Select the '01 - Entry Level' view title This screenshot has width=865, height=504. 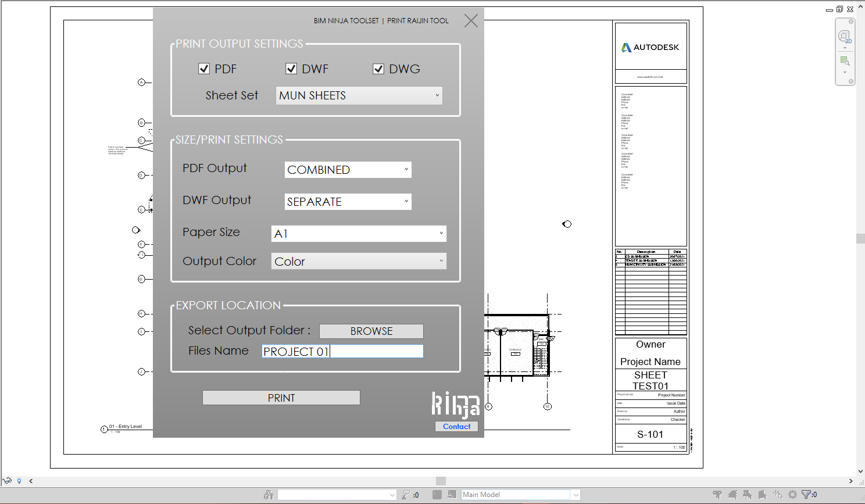click(x=126, y=427)
